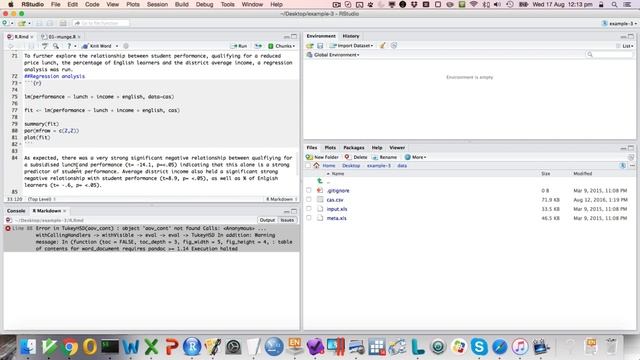Click the Rename button in Files pane
This screenshot has width=640, height=360.
(x=384, y=157)
